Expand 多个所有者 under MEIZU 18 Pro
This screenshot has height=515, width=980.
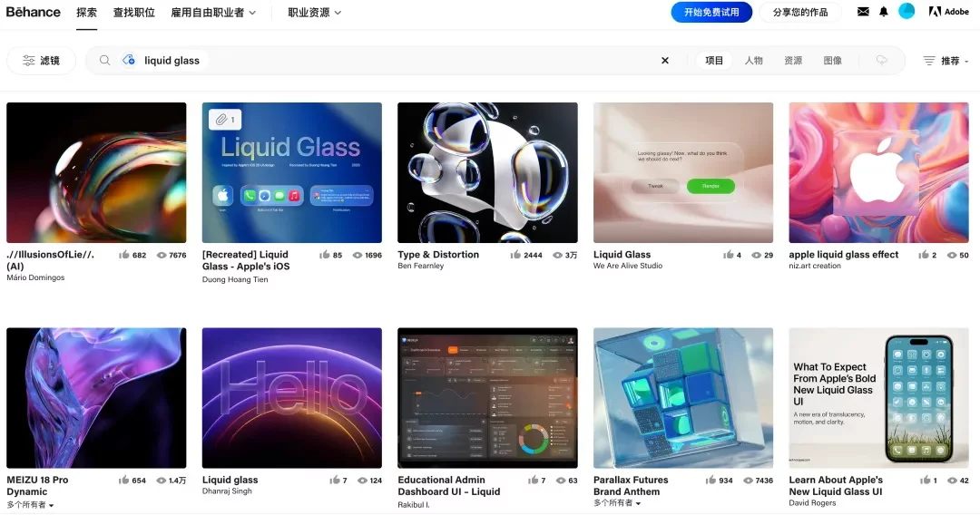(30, 505)
